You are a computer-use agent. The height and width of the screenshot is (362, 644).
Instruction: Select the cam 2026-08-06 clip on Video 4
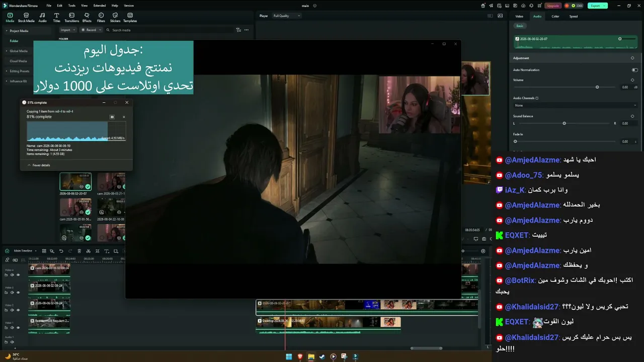click(x=49, y=271)
